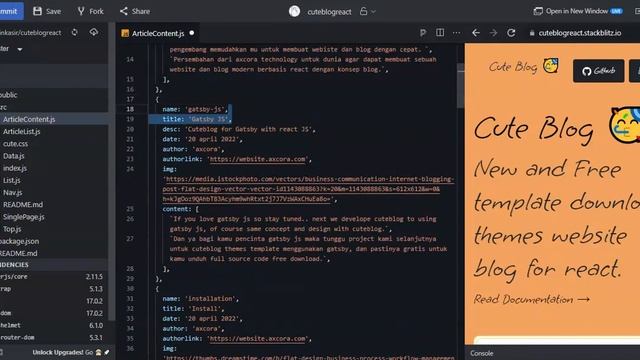The height and width of the screenshot is (360, 640).
Task: Click the highlighted title 'Gatsby JS' code line
Action: (x=196, y=119)
